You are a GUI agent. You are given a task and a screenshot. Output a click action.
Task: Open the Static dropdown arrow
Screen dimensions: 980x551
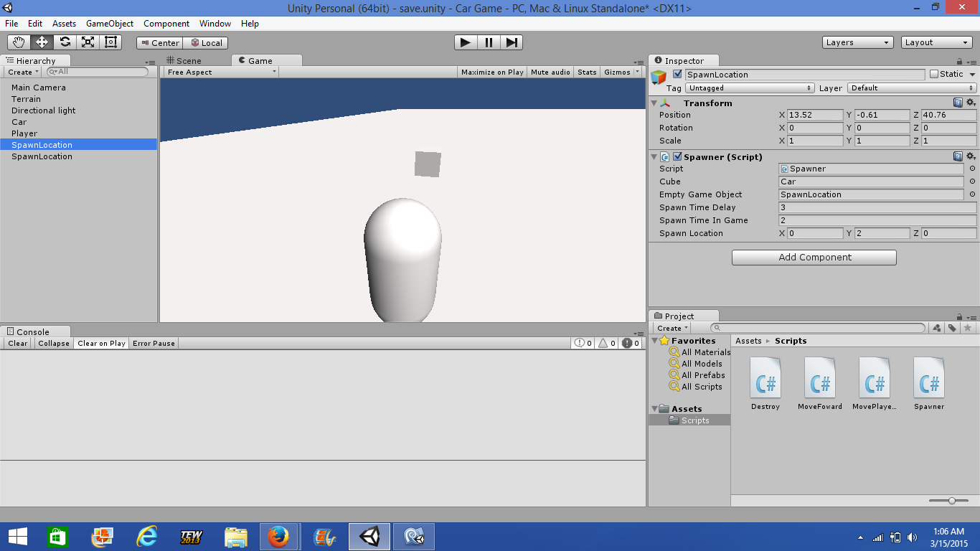(972, 74)
